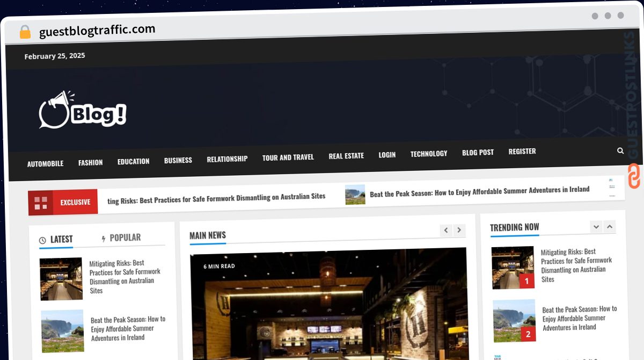Click Latest thumbnail of Ireland cliffs
This screenshot has width=644, height=360.
coord(63,331)
